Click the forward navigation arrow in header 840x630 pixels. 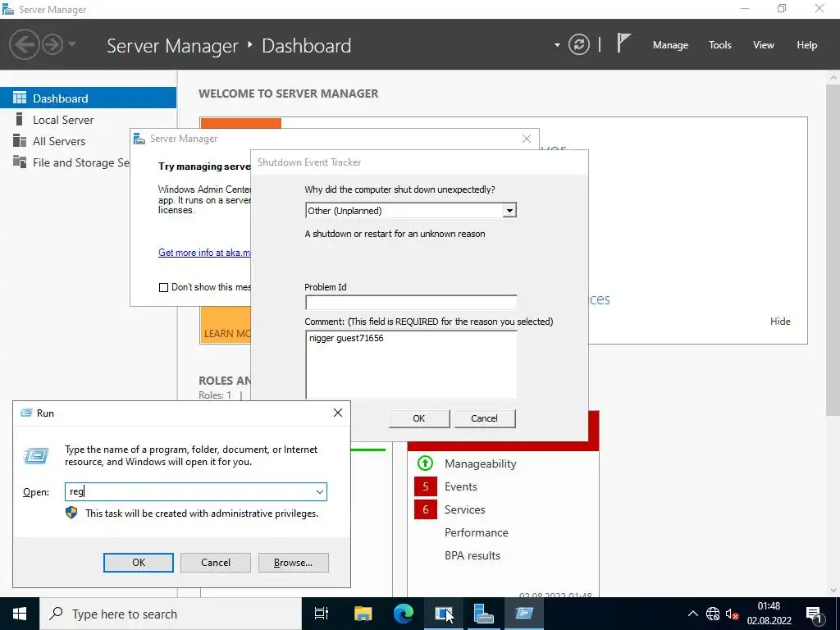coord(52,44)
